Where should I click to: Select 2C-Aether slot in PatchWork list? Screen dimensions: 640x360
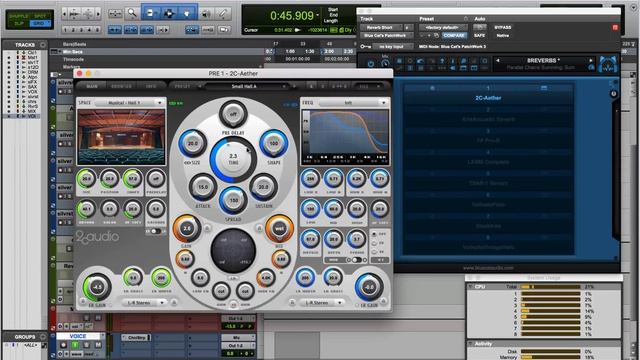488,98
